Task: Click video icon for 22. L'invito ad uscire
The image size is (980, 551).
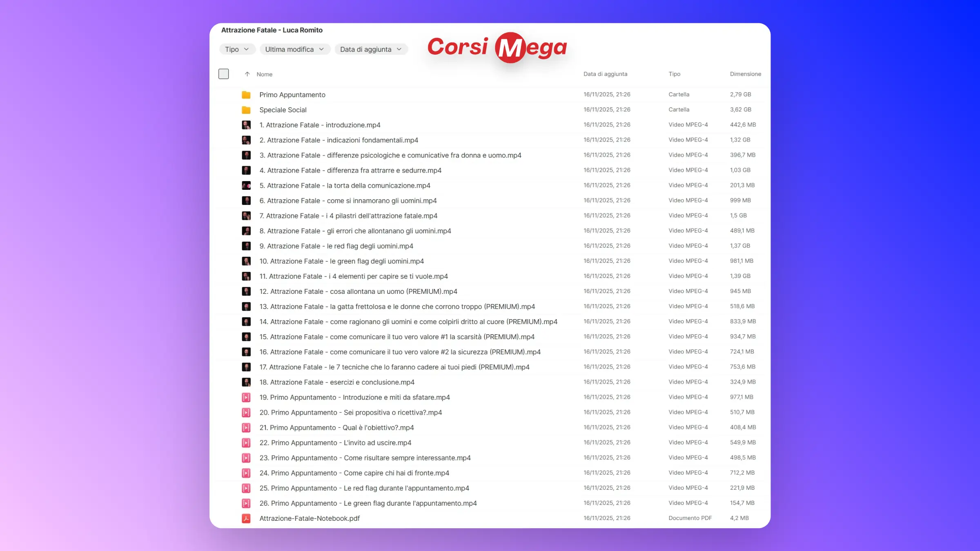Action: click(x=246, y=443)
